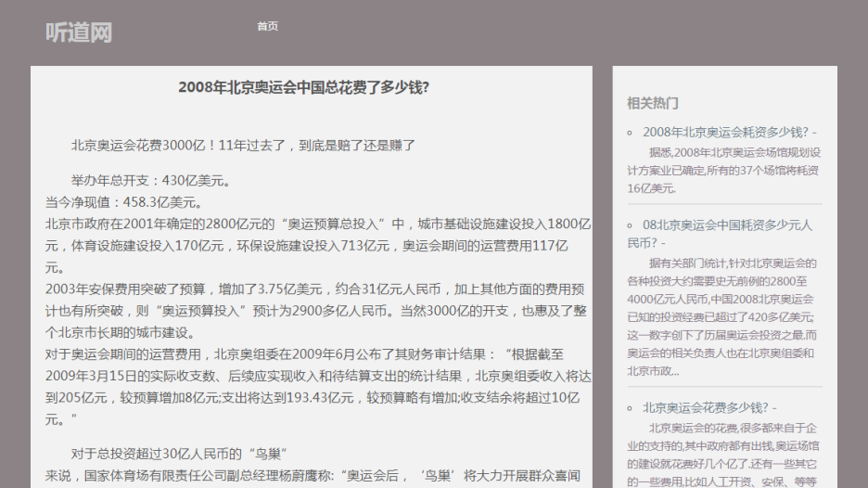Click the 相关热门 sidebar heading
The width and height of the screenshot is (868, 488).
653,103
